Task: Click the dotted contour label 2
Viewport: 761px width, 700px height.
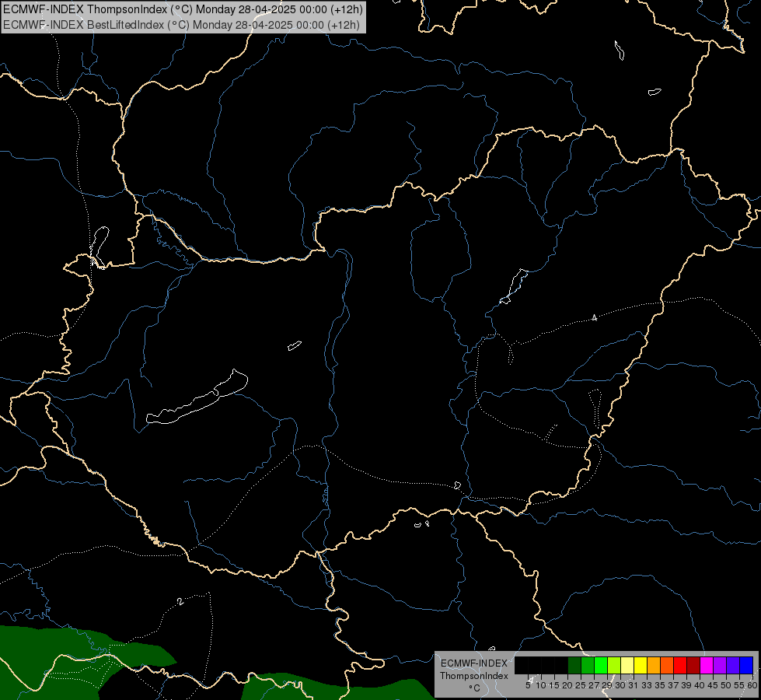Action: (x=180, y=601)
